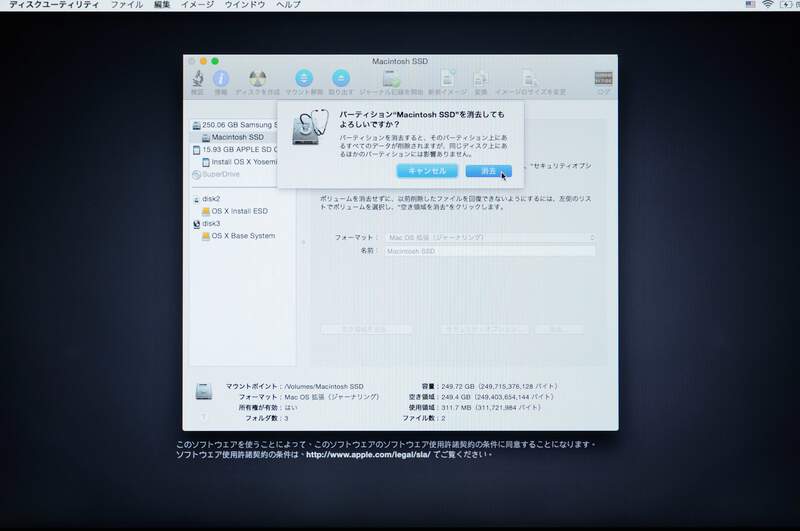Viewport: 800px width, 531px height.
Task: Click the Unmount (マウント解除) toolbar icon
Action: [x=304, y=78]
